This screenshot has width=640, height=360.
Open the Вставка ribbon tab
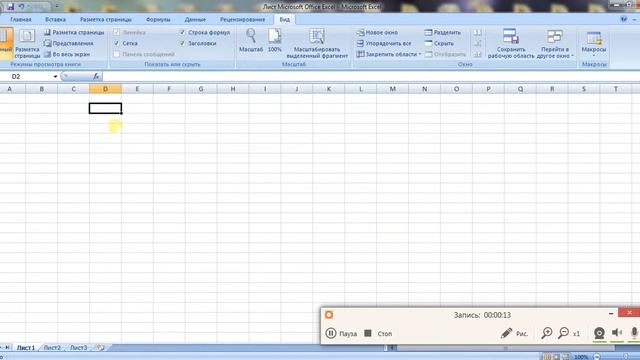[56, 19]
